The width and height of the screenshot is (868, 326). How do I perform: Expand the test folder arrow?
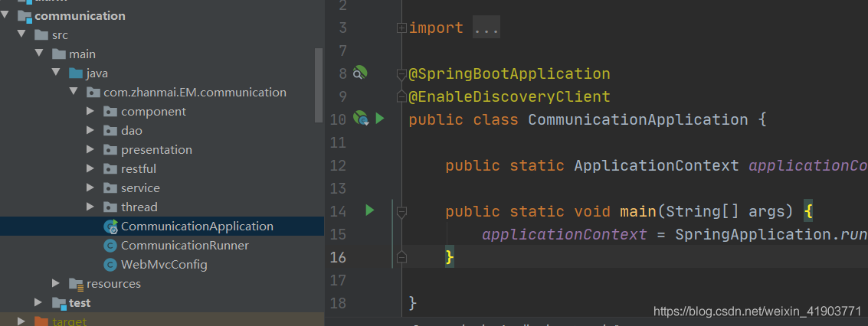coord(38,302)
